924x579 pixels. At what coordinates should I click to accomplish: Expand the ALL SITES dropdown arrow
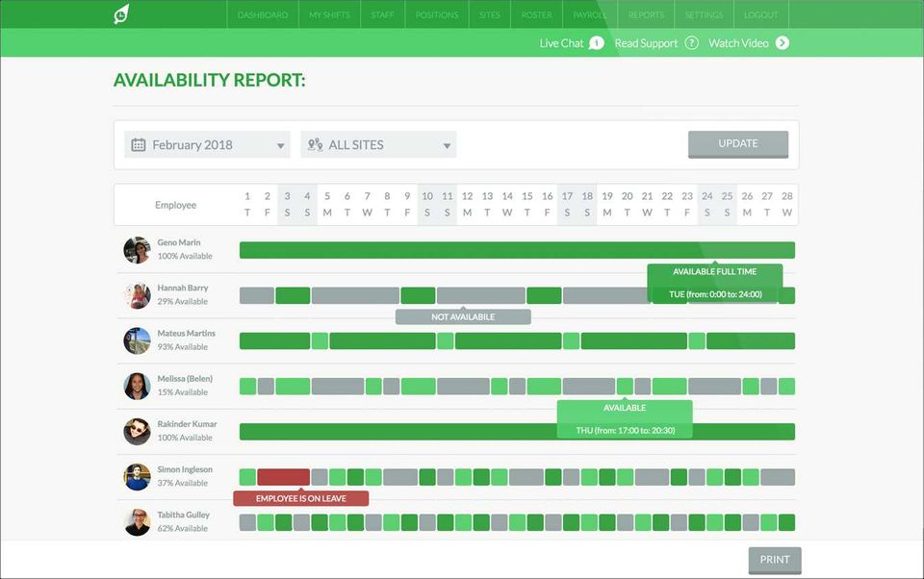coord(447,146)
